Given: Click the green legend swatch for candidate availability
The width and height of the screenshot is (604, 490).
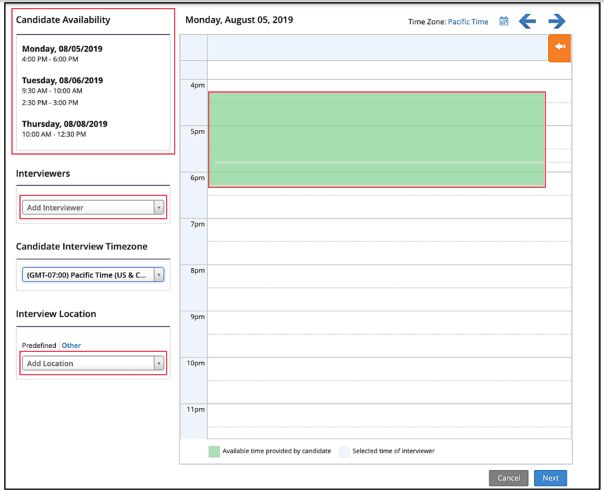Looking at the screenshot, I should pyautogui.click(x=214, y=451).
